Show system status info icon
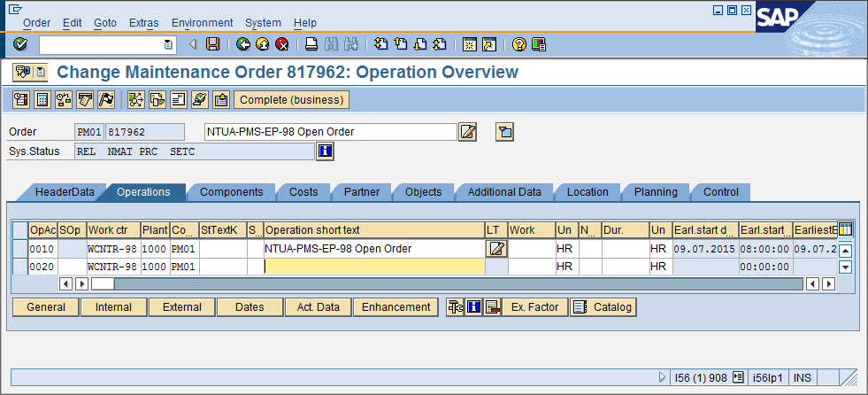This screenshot has width=868, height=395. pyautogui.click(x=325, y=151)
